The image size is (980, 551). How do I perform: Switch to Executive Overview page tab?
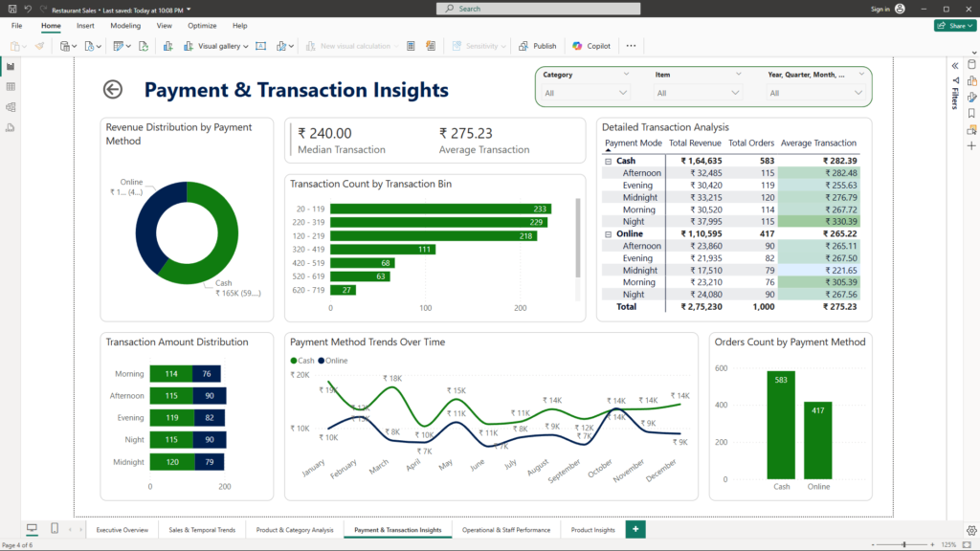(x=122, y=529)
